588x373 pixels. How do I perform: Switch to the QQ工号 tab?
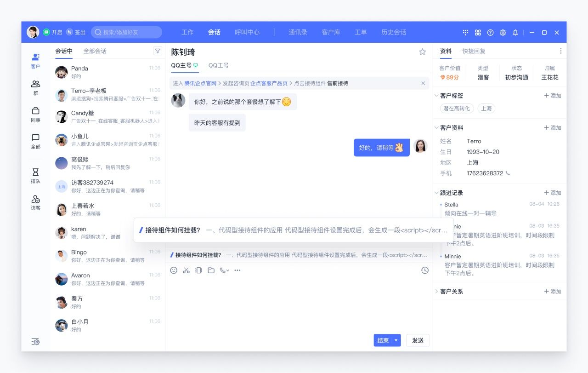click(x=219, y=65)
